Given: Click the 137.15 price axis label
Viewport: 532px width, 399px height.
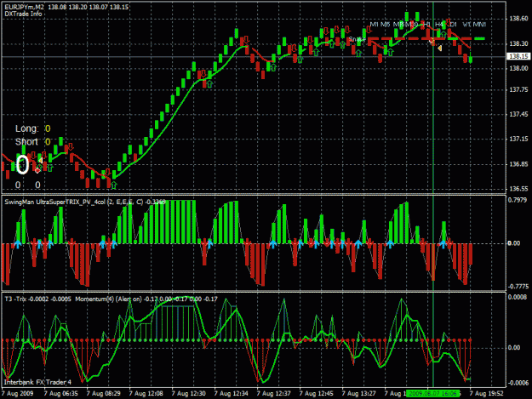Looking at the screenshot, I should 518,139.
